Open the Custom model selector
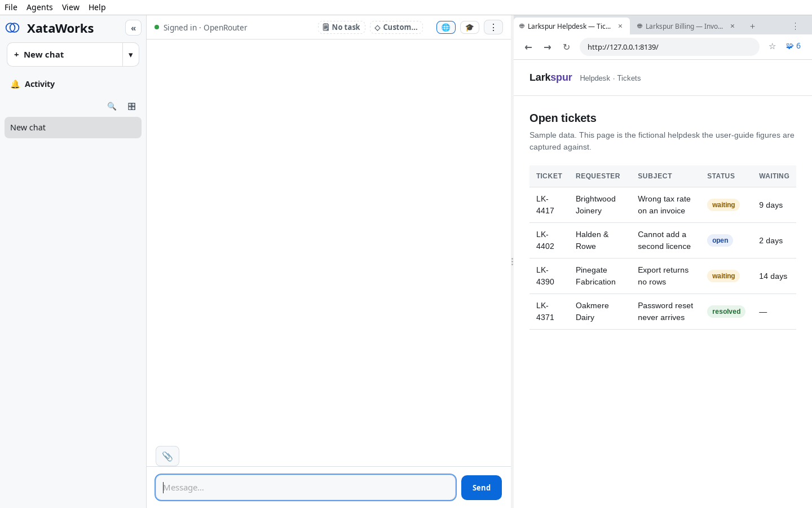 pyautogui.click(x=396, y=27)
